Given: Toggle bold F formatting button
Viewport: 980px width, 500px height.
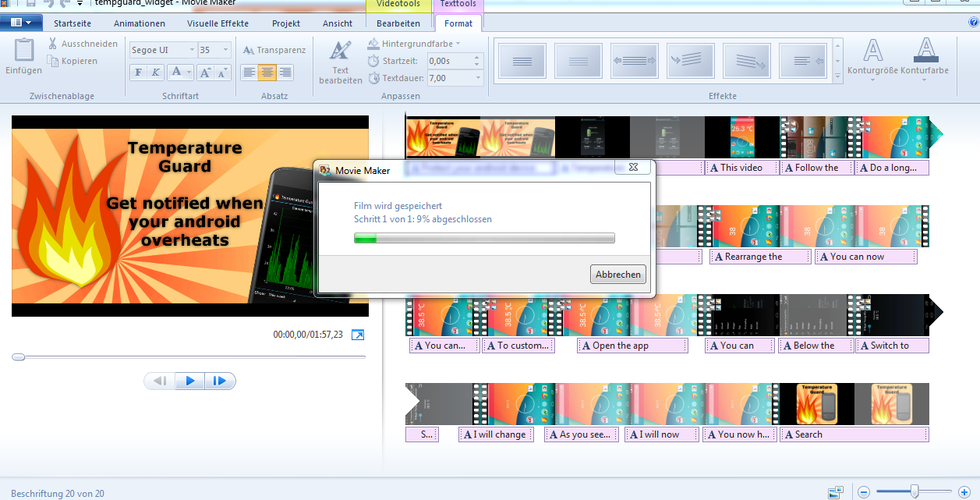Looking at the screenshot, I should tap(138, 73).
